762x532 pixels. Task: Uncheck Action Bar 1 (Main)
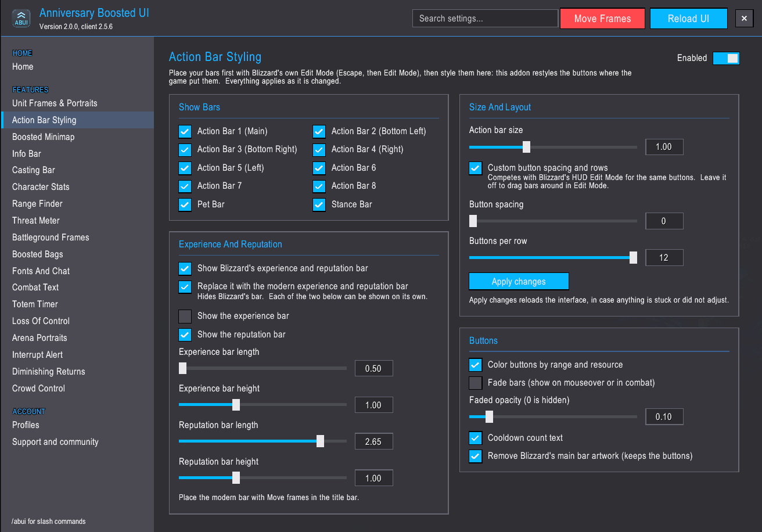point(185,131)
